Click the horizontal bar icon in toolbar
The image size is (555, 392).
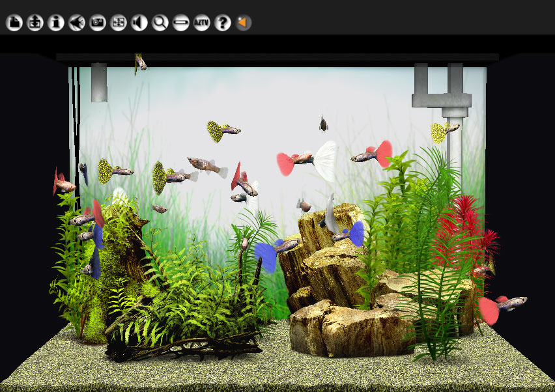point(181,23)
